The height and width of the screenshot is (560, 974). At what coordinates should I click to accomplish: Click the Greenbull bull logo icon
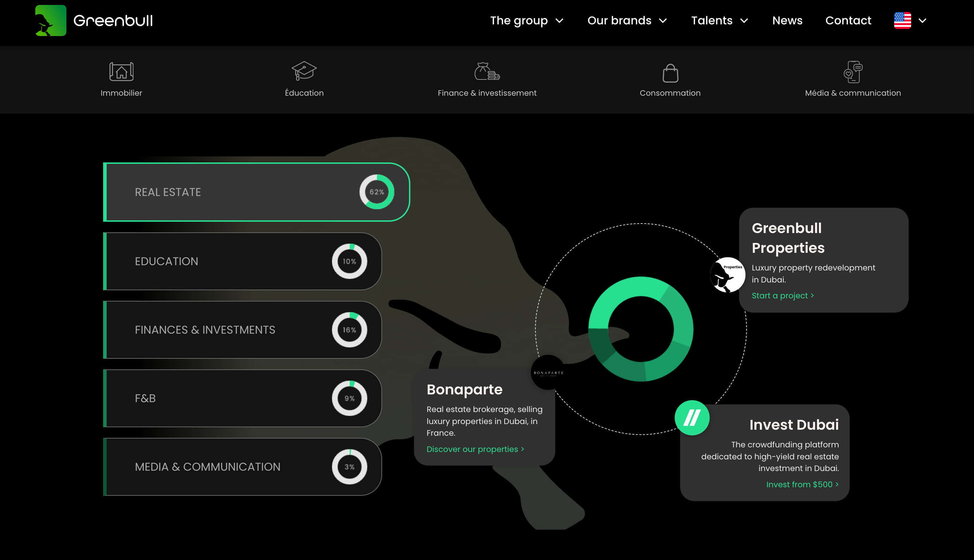pos(51,20)
